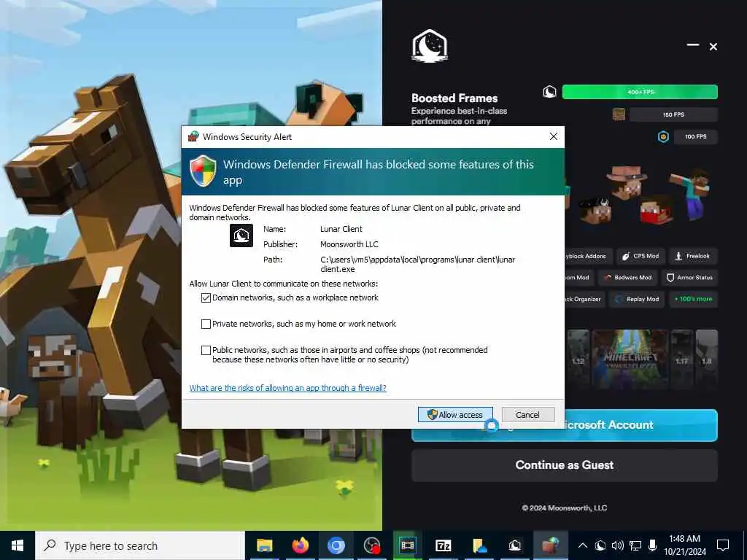Close the Windows Security Alert dialog

point(553,136)
